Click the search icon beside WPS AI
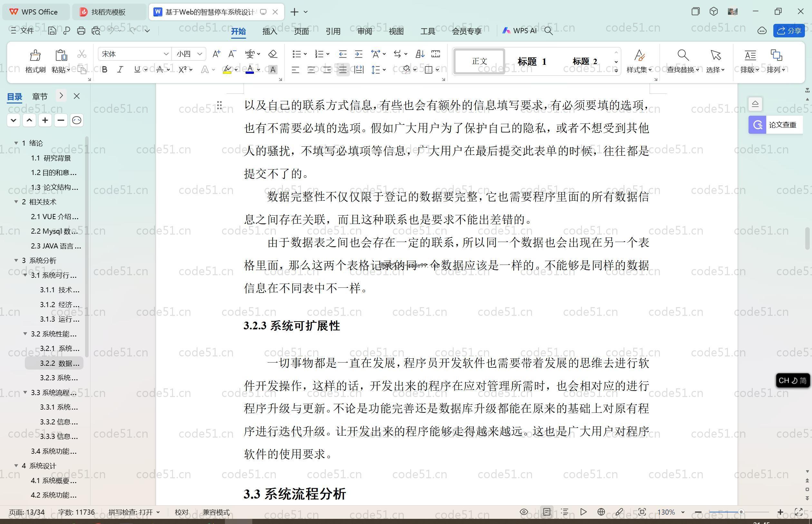The image size is (812, 524). point(548,31)
